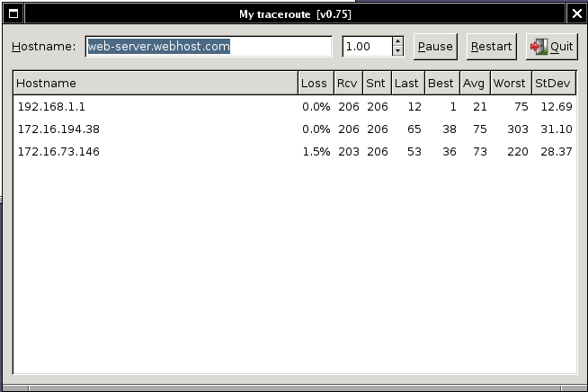Screen dimensions: 588x392
Task: Click the Rcv value 203
Action: click(349, 152)
